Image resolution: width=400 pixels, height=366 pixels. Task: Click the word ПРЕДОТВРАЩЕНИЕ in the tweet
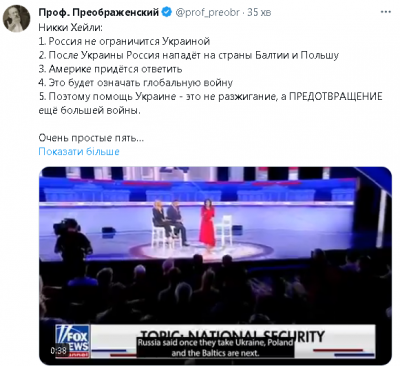336,96
